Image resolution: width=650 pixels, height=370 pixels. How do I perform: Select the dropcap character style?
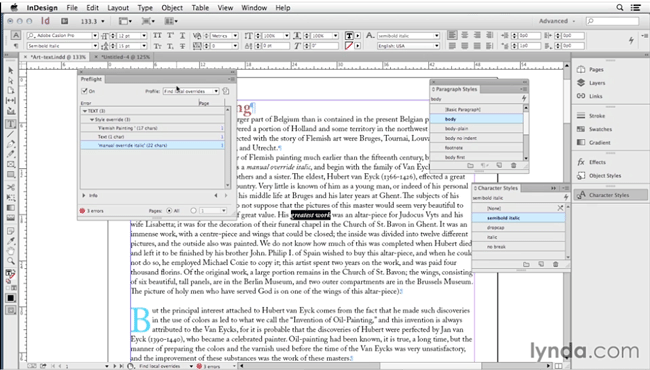[x=519, y=227]
